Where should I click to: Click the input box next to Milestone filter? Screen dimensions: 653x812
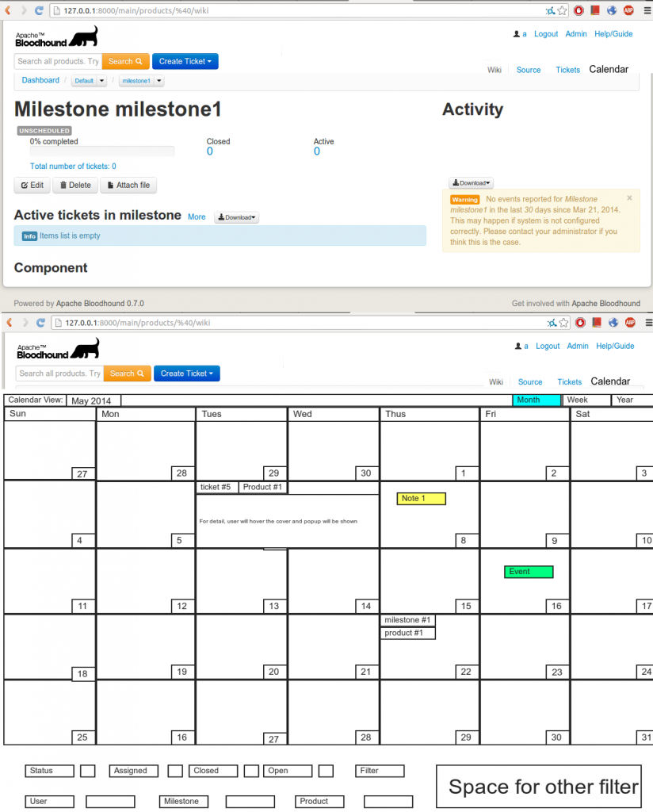point(250,802)
